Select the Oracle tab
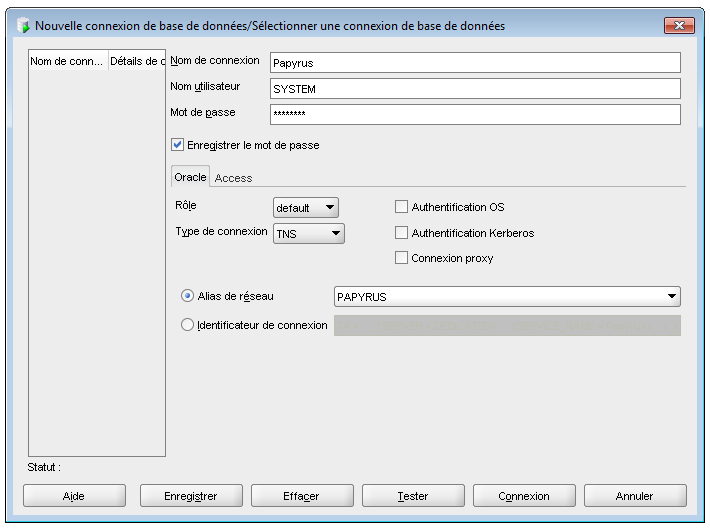The image size is (710, 528). [x=190, y=177]
